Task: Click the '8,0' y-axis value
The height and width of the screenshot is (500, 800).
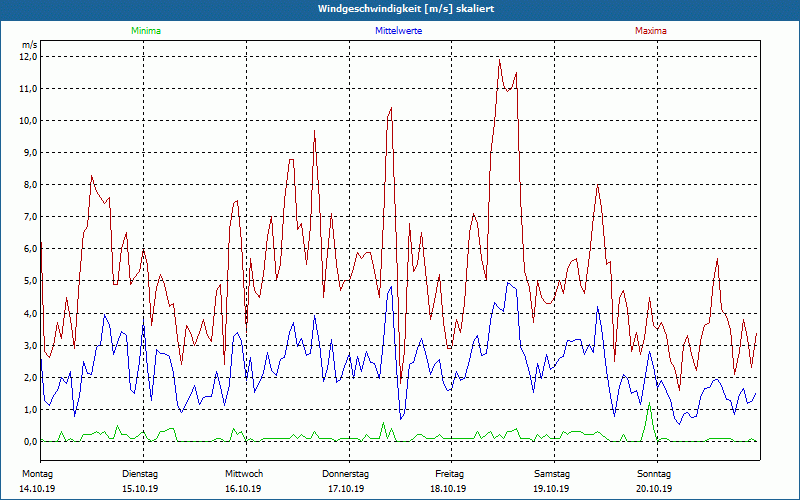Action: [x=30, y=185]
